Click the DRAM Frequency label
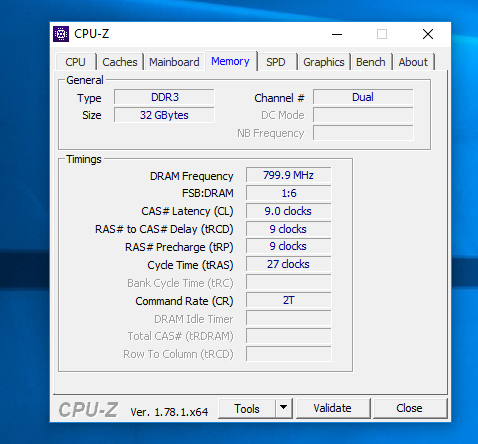Screen dimensions: 478x444 click(x=192, y=176)
